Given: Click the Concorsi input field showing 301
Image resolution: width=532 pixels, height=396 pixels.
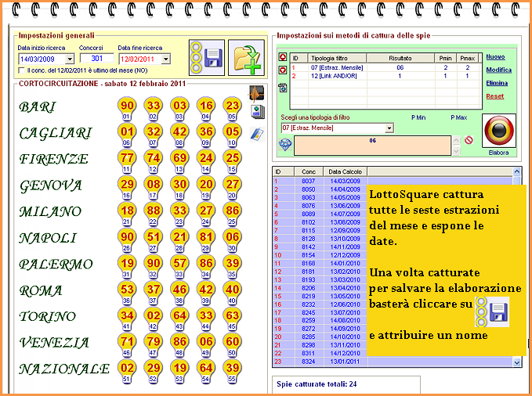Looking at the screenshot, I should 96,59.
